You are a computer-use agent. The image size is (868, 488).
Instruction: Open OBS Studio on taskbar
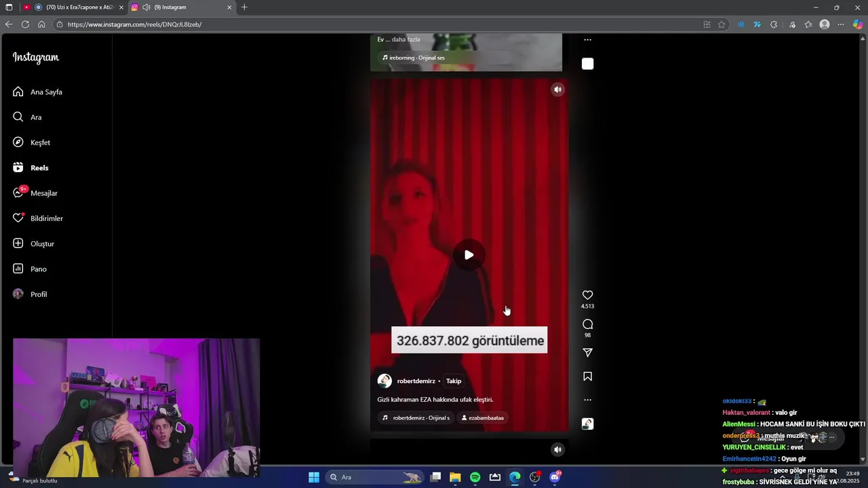[535, 477]
